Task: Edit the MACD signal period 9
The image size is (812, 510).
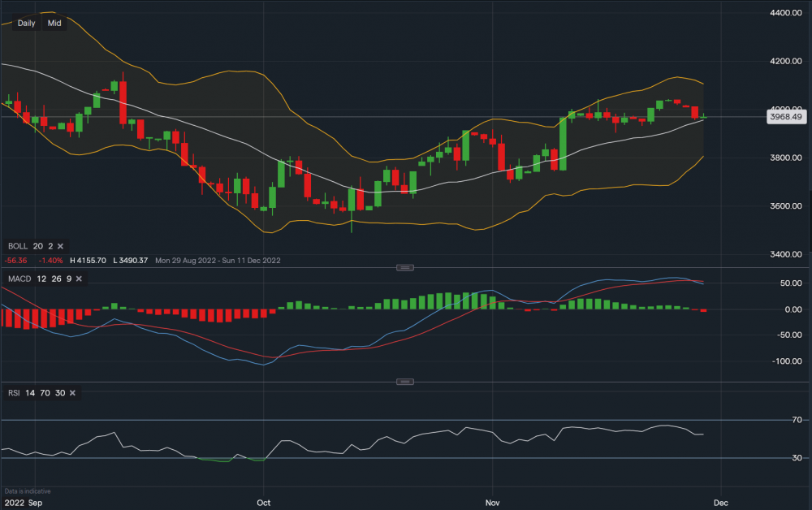Action: click(x=70, y=279)
